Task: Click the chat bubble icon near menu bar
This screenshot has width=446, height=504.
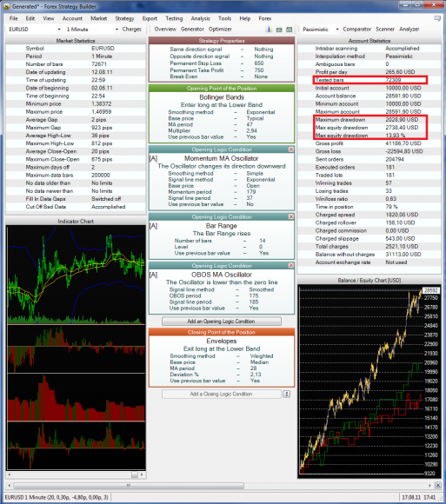Action: coord(437,18)
